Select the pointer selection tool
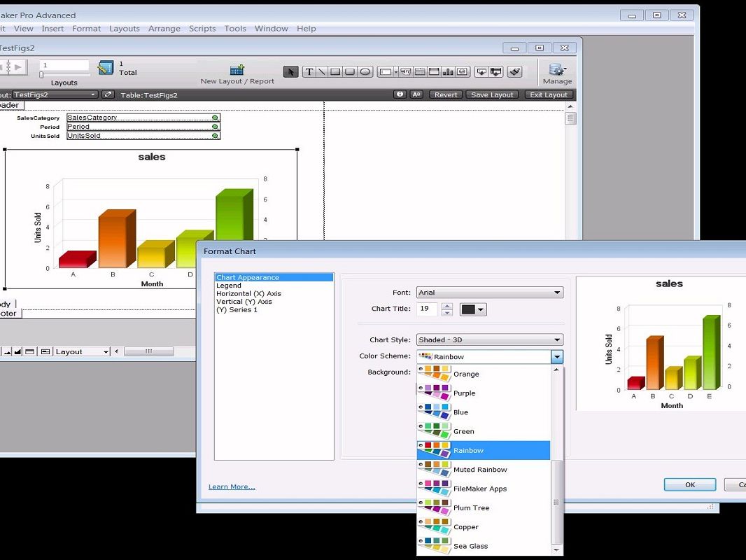746x560 pixels. [290, 72]
